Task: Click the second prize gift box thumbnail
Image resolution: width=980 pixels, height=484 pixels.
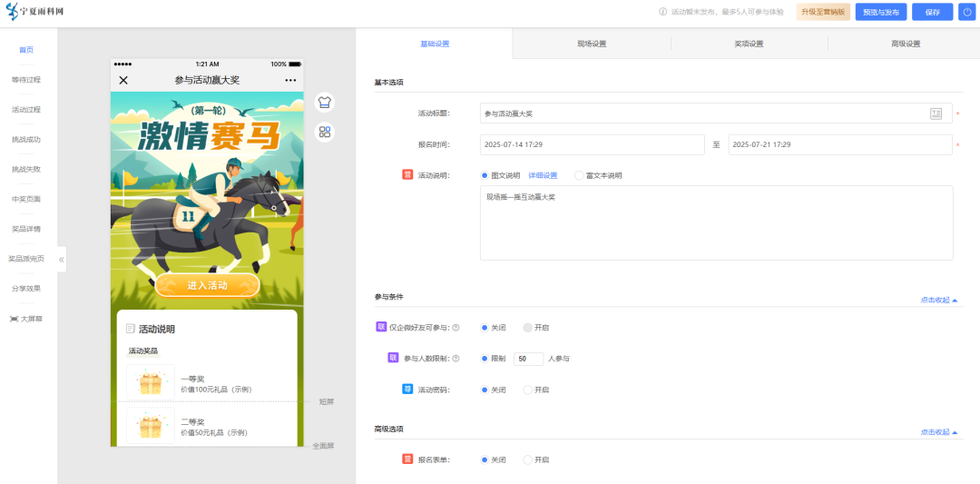Action: 151,426
